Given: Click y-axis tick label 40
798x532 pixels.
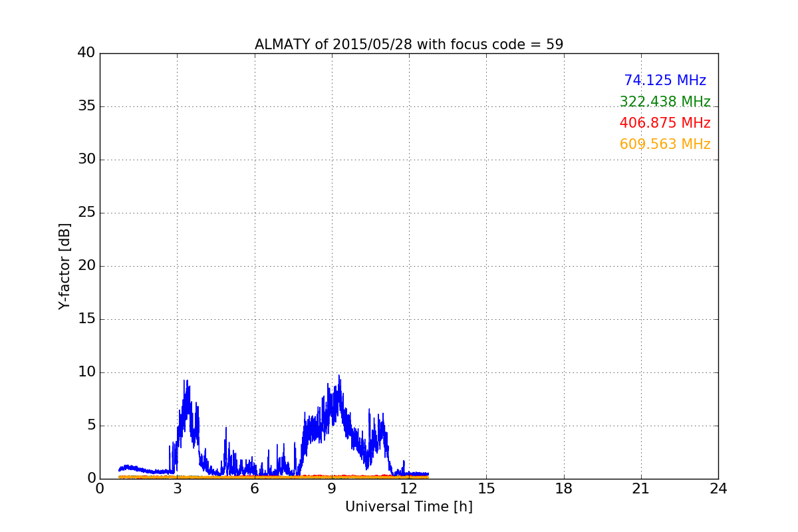Looking at the screenshot, I should [86, 53].
